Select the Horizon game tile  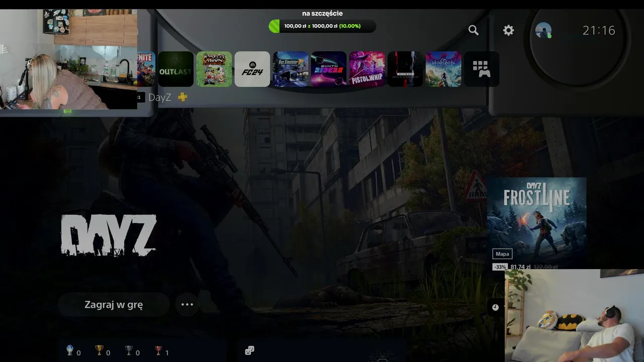coord(443,69)
